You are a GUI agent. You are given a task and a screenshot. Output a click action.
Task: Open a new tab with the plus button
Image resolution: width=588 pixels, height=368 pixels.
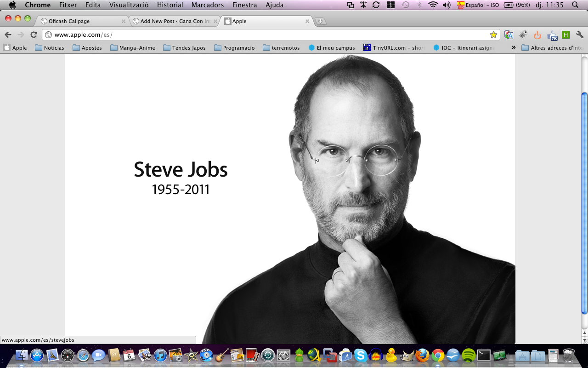(321, 21)
